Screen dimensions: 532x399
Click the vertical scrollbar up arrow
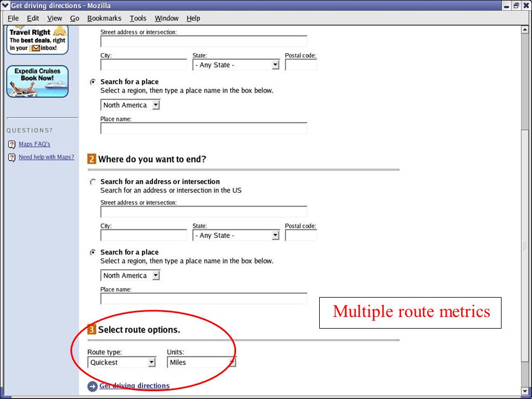[x=525, y=30]
